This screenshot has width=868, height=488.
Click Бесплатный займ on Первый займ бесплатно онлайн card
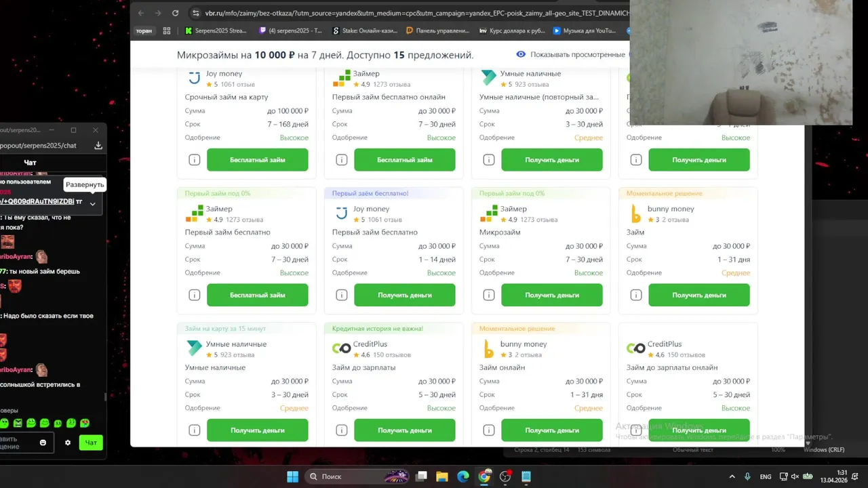coord(405,160)
